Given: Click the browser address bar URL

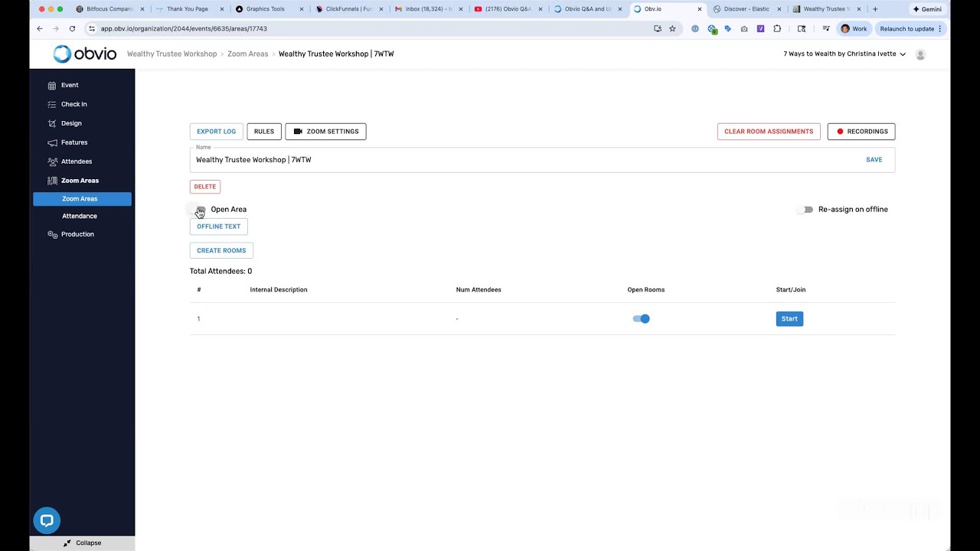Looking at the screenshot, I should 184,28.
